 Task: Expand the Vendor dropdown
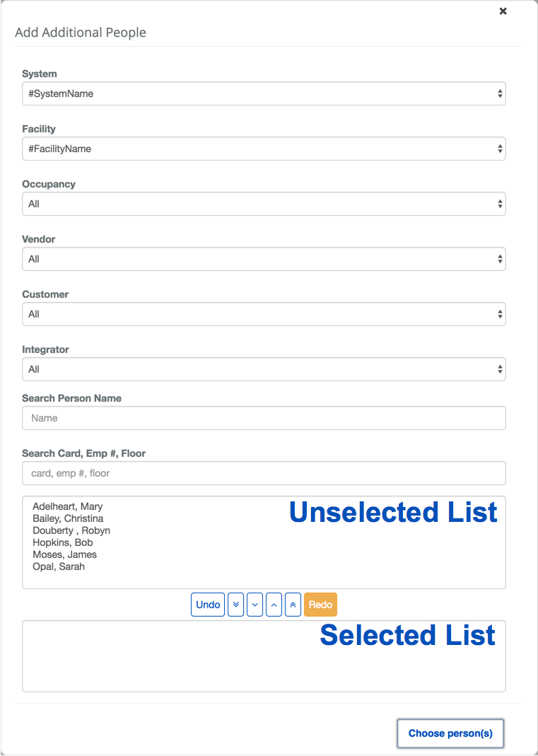click(264, 259)
